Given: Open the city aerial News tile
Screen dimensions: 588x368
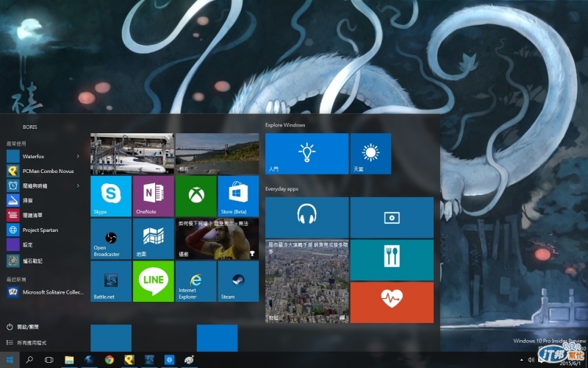Looking at the screenshot, I should 306,281.
